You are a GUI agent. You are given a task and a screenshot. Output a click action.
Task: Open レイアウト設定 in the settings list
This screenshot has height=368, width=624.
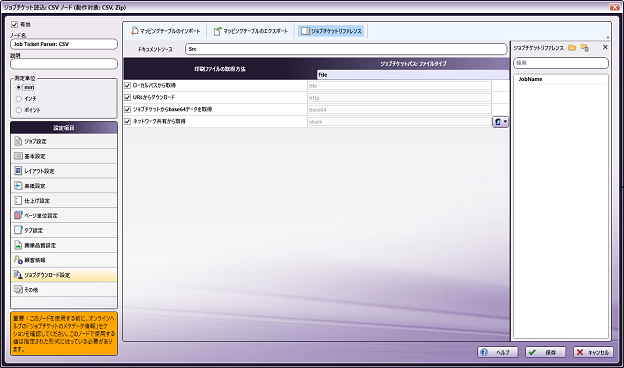point(64,171)
